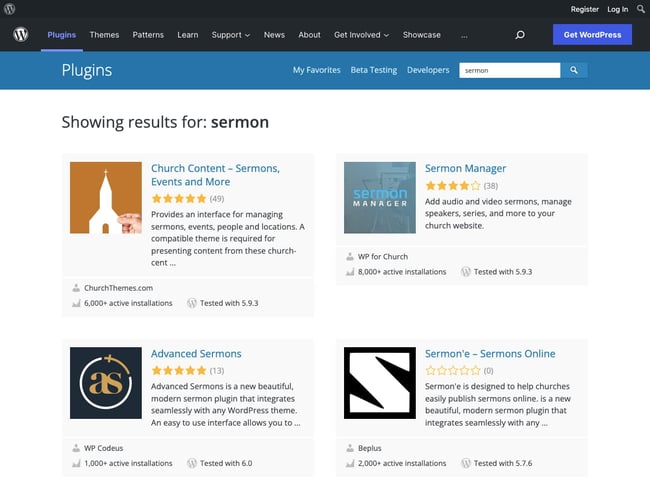Click the author icon next to ChurchThemes.com
The image size is (650, 490).
tap(76, 288)
